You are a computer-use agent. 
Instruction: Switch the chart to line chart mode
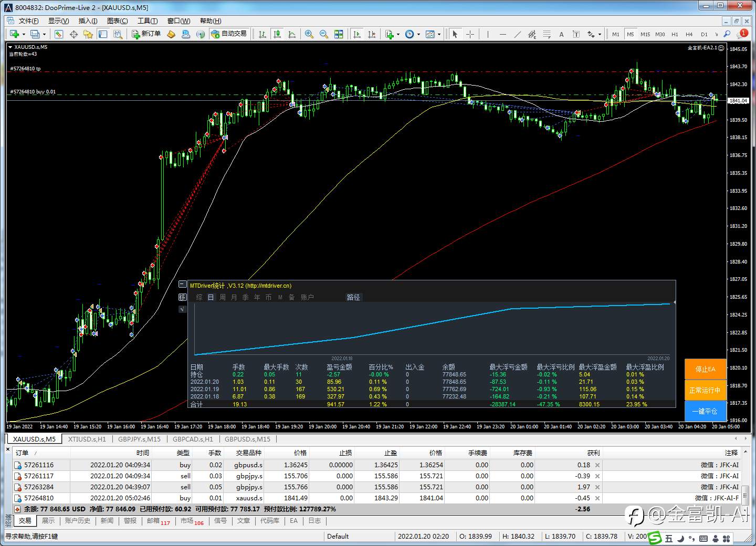click(292, 34)
